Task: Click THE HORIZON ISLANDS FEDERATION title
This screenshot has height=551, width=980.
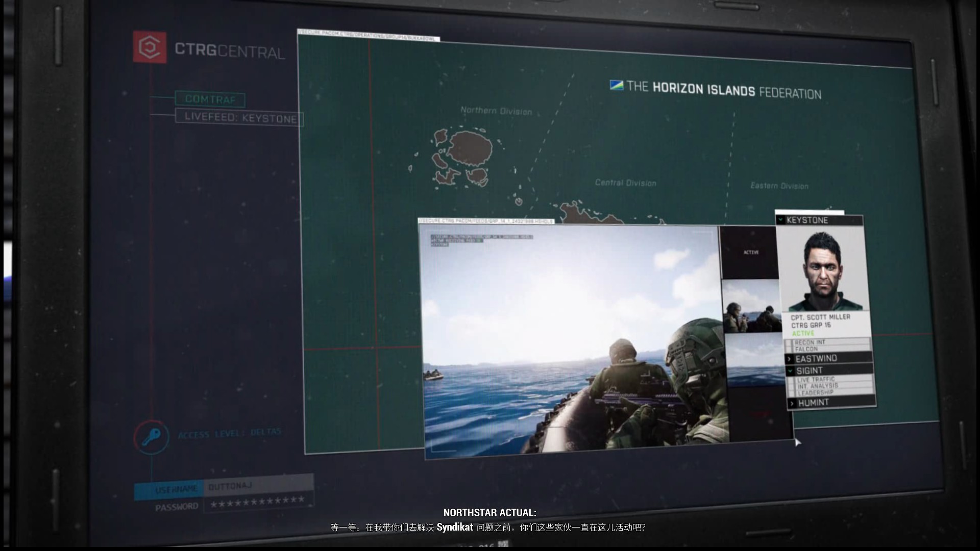Action: pyautogui.click(x=724, y=90)
